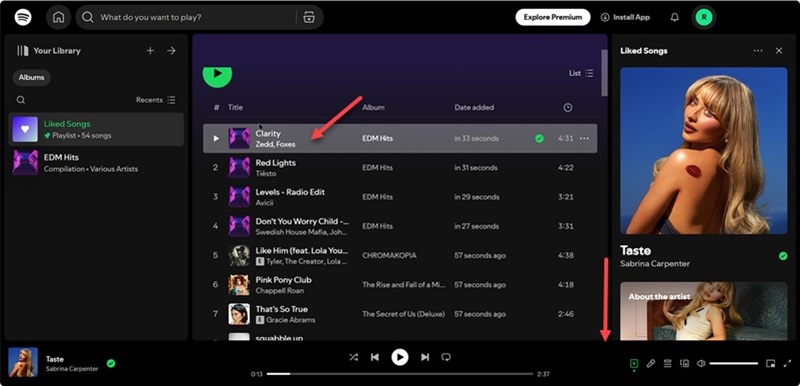Toggle liked checkmark beside Taste in side panel
This screenshot has width=800, height=386.
[x=783, y=256]
